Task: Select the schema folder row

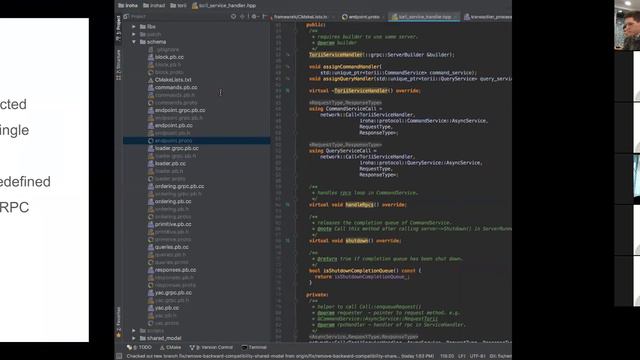Action: point(196,42)
